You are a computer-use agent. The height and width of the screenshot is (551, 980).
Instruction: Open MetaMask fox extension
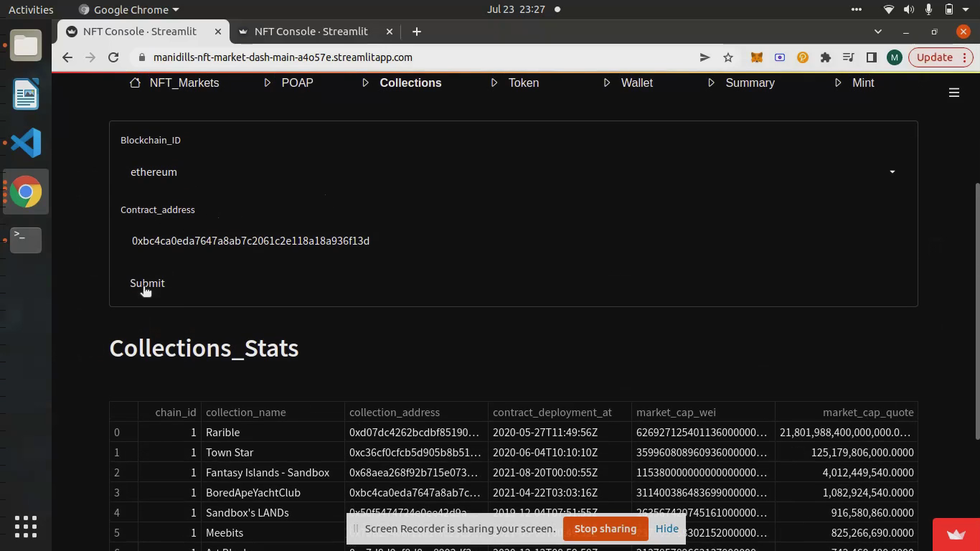[x=756, y=57]
